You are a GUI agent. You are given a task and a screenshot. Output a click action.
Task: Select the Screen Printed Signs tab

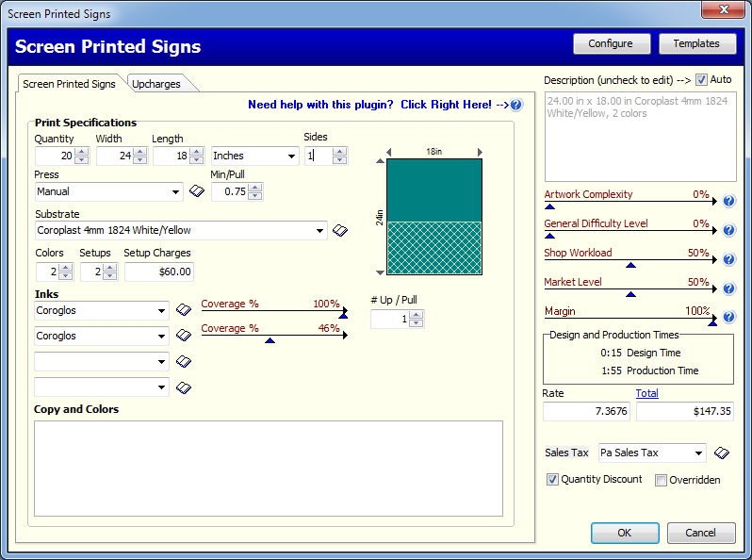point(69,84)
